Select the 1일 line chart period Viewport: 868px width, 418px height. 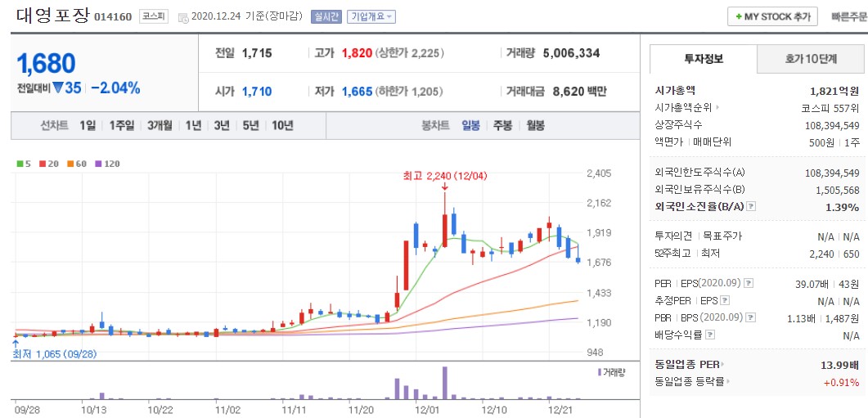pyautogui.click(x=88, y=126)
